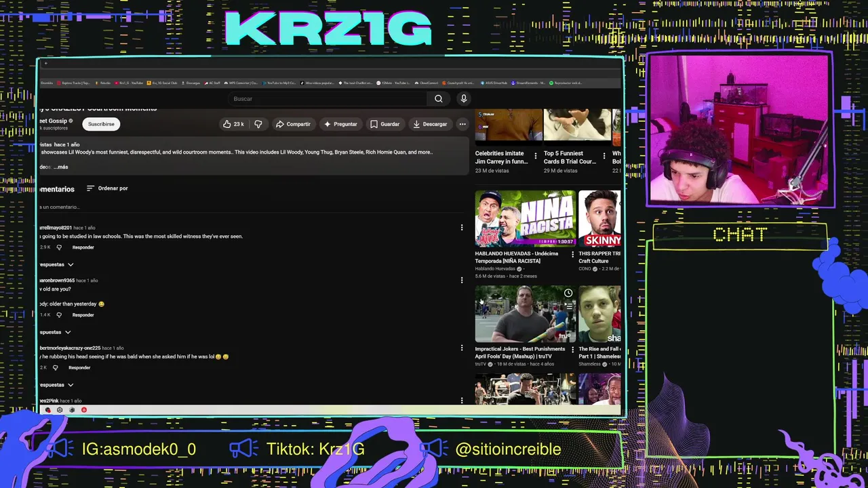Expand description with '...más' link
Viewport: 868px width, 488px height.
[x=61, y=167]
